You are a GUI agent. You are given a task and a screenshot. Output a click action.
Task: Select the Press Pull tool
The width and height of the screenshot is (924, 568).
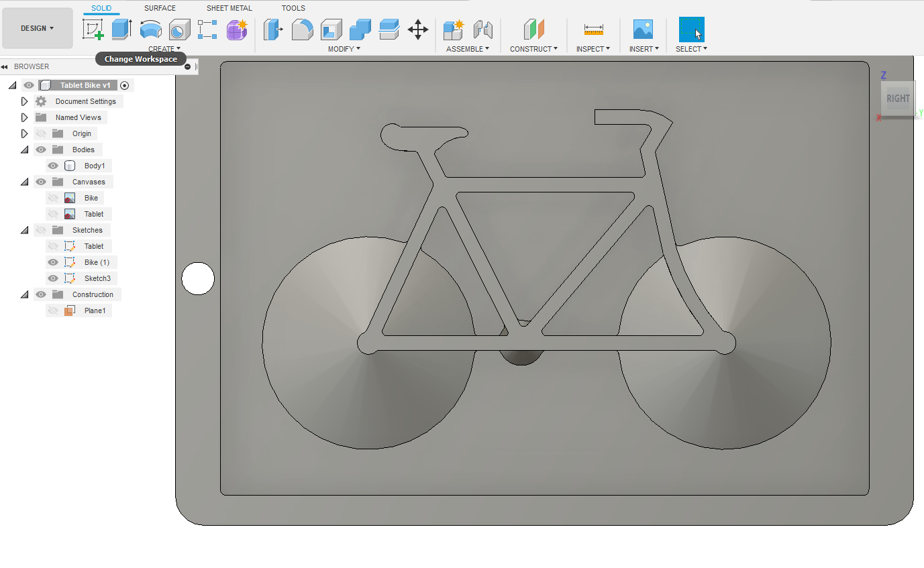pos(273,30)
